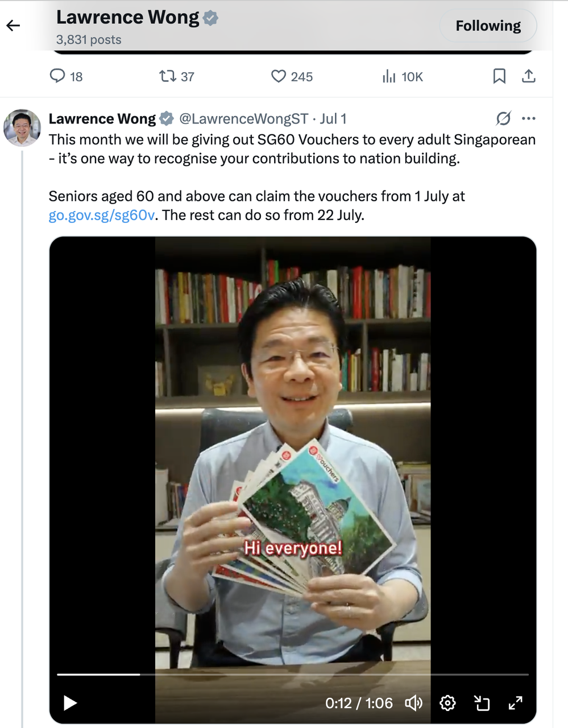Screen dimensions: 568x728
Task: Share the post via the share icon
Action: pos(529,76)
